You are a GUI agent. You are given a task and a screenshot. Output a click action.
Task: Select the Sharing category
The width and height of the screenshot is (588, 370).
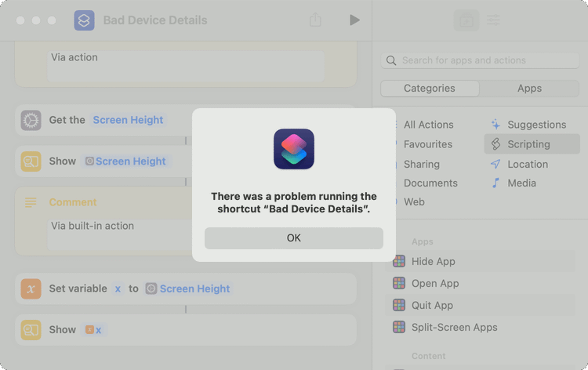[422, 164]
